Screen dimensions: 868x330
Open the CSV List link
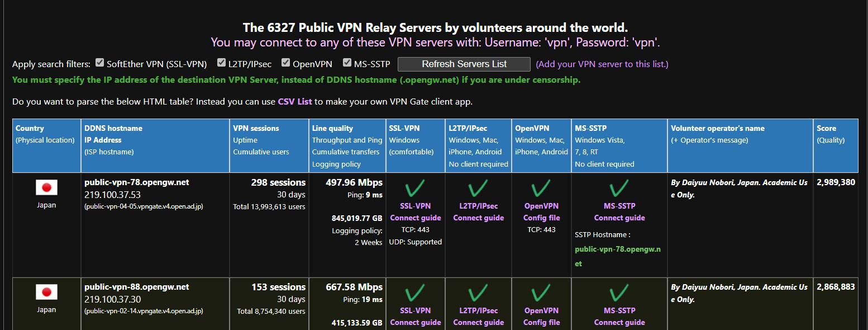click(295, 102)
